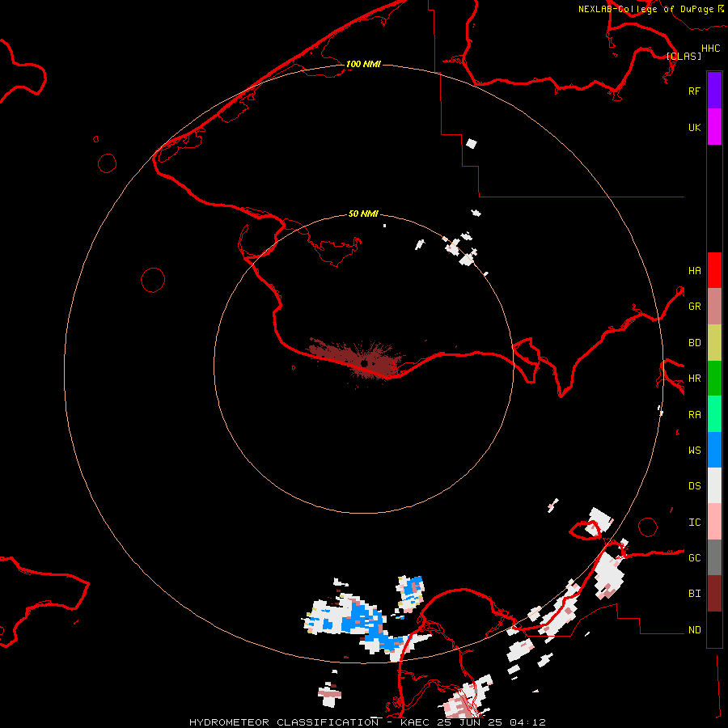Click the RF legend label
Viewport: 728px width, 728px height.
pyautogui.click(x=694, y=91)
